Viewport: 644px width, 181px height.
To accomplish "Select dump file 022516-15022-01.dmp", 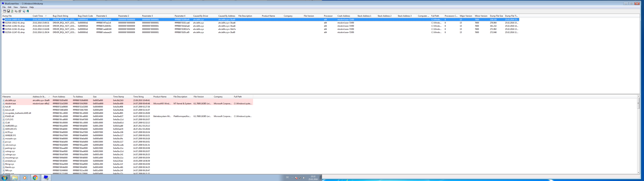I will [15, 23].
